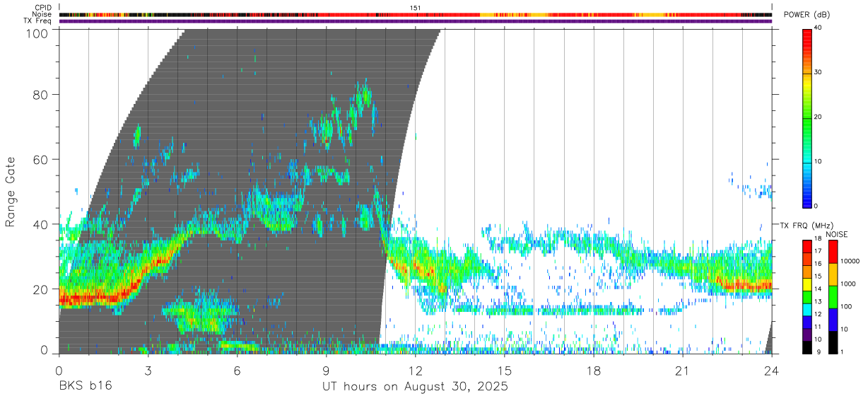Click '0' on the POWER colorbar
Screen dimensions: 868x401
816,206
